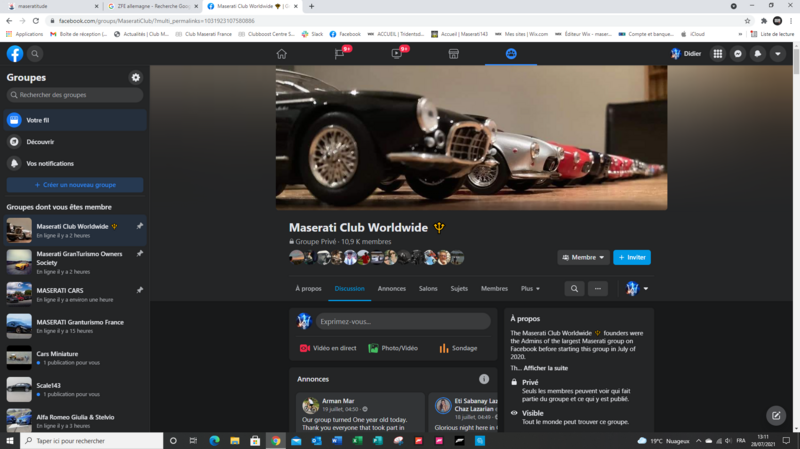Open the Slack bookmark
The height and width of the screenshot is (449, 800).
point(312,34)
